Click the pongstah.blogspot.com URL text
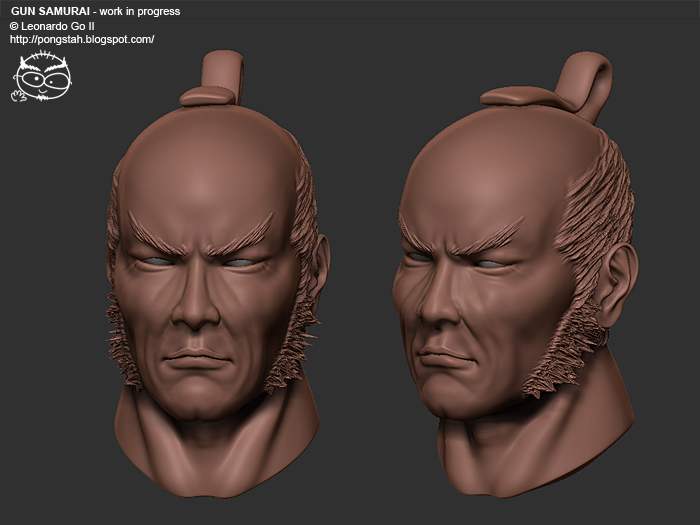The height and width of the screenshot is (525, 700). pyautogui.click(x=82, y=40)
